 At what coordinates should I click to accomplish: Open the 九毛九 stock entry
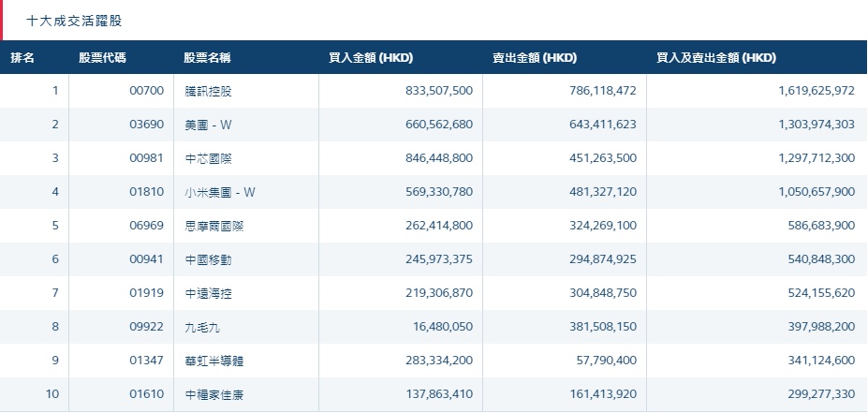tap(203, 327)
